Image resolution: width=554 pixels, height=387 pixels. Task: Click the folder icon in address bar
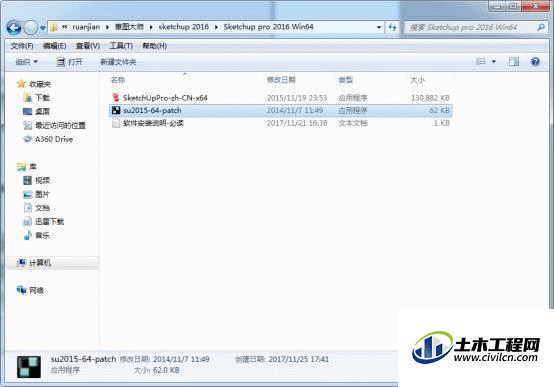(54, 27)
